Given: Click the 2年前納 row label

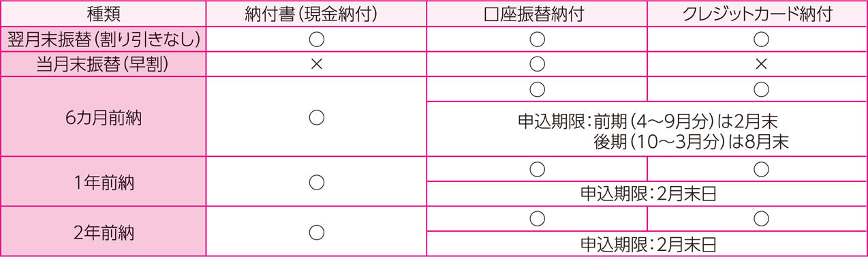Looking at the screenshot, I should click(x=103, y=232).
